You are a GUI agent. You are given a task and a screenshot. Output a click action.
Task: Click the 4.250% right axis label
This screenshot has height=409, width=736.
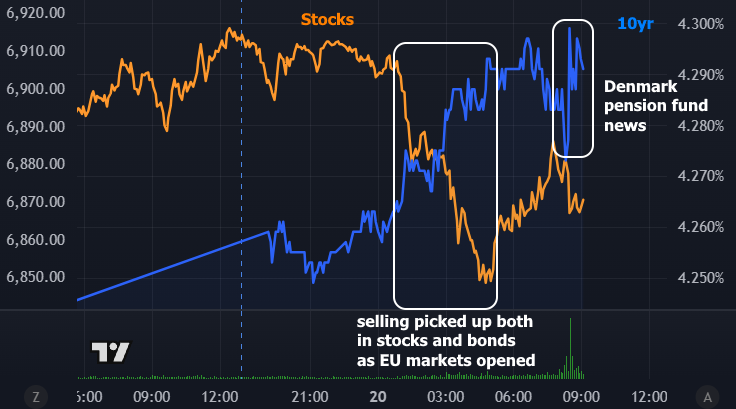click(x=700, y=277)
